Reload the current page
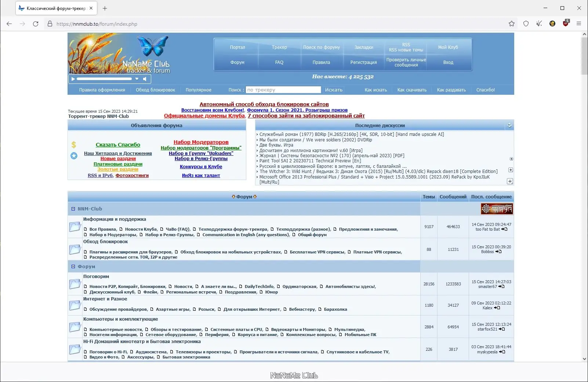The height and width of the screenshot is (382, 588). 36,24
